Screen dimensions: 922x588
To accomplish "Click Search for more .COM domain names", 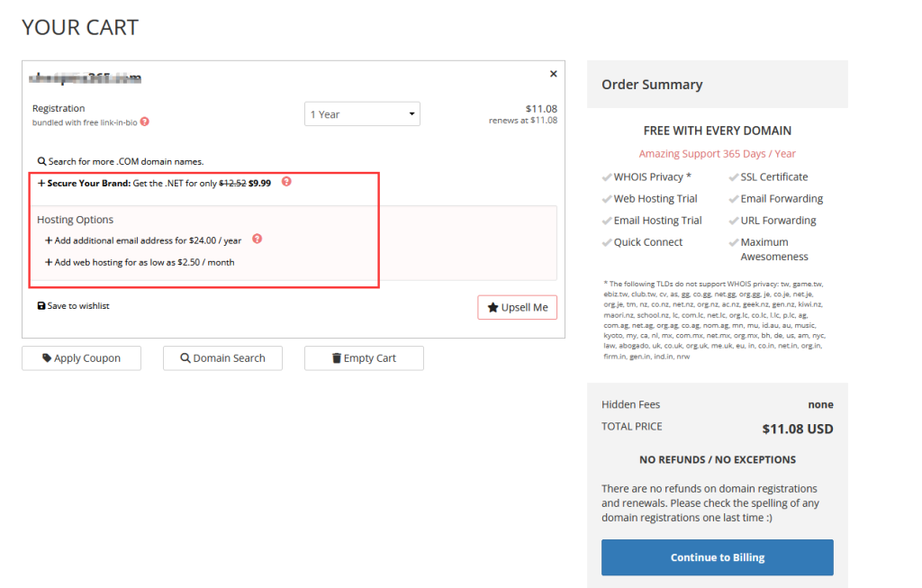I will [x=125, y=161].
